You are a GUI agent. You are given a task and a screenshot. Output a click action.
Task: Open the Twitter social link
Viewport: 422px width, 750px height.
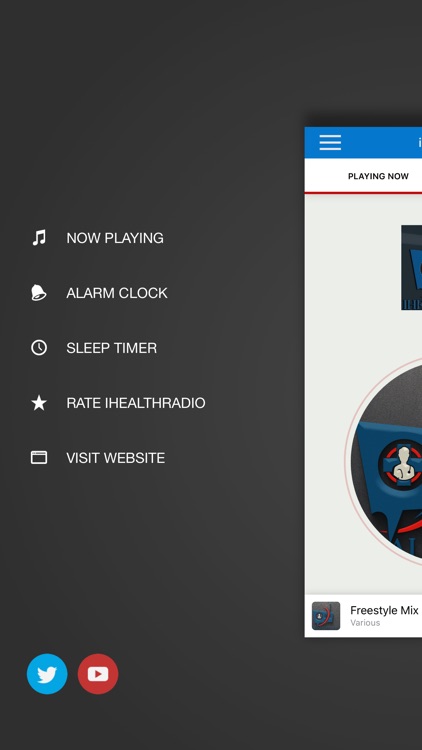(47, 673)
